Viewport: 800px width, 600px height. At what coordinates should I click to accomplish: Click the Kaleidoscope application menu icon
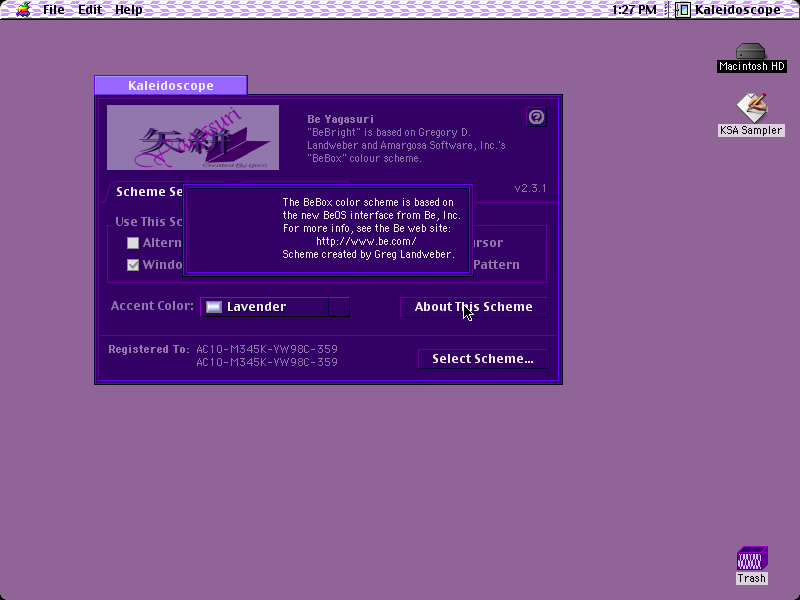[683, 9]
